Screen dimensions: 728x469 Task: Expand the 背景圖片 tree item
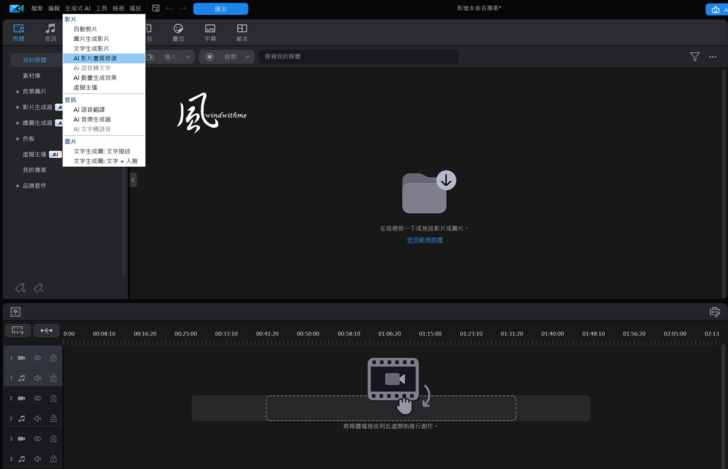(17, 91)
